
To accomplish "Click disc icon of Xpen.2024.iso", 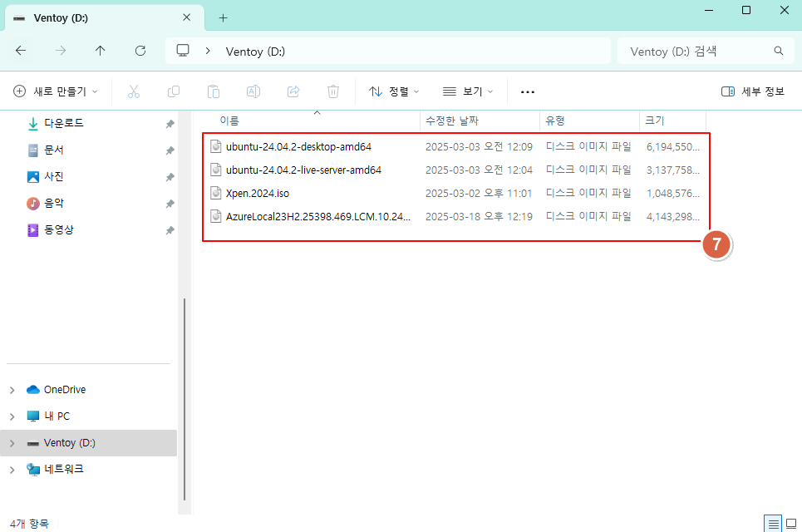I will click(x=216, y=193).
